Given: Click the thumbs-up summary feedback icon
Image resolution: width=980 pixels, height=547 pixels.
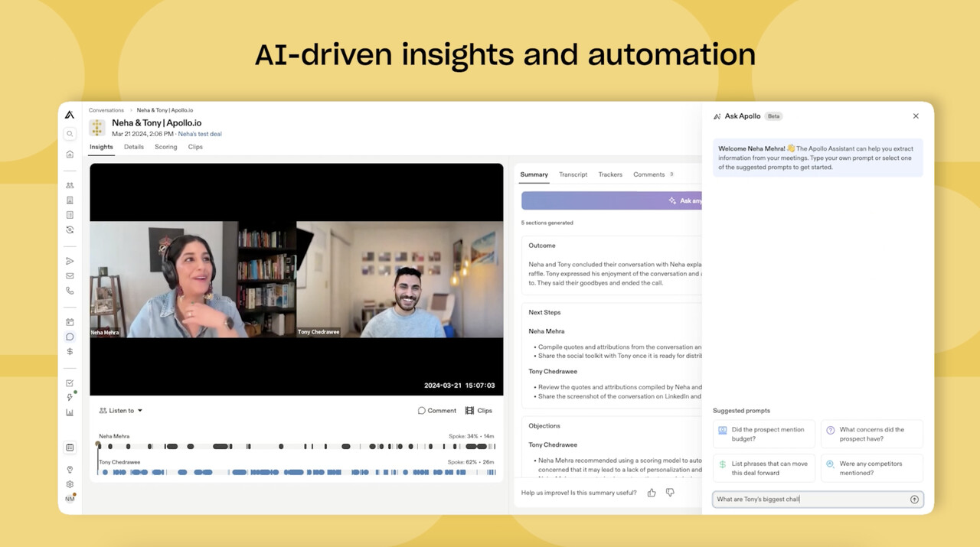Looking at the screenshot, I should 652,493.
